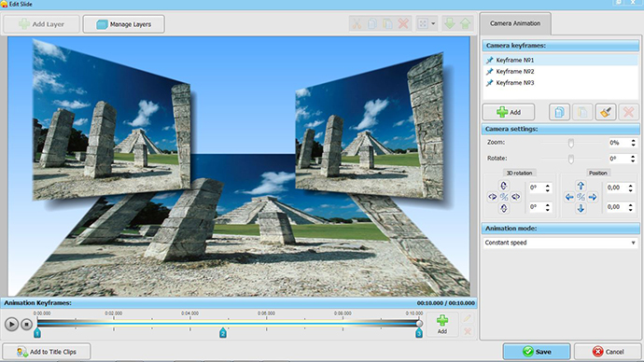Click Add to Title Clips
The image size is (644, 362).
[x=47, y=352]
